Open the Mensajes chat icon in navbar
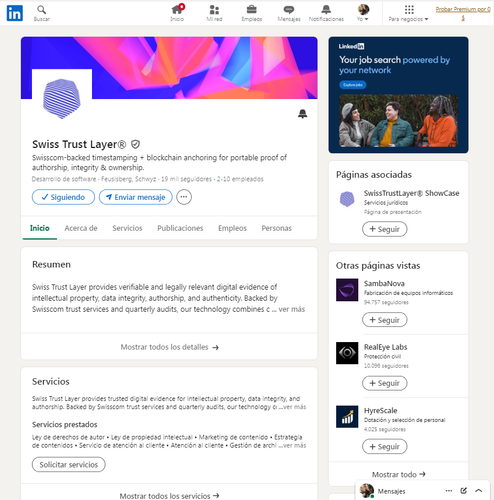Viewport: 494px width, 500px height. pyautogui.click(x=289, y=13)
